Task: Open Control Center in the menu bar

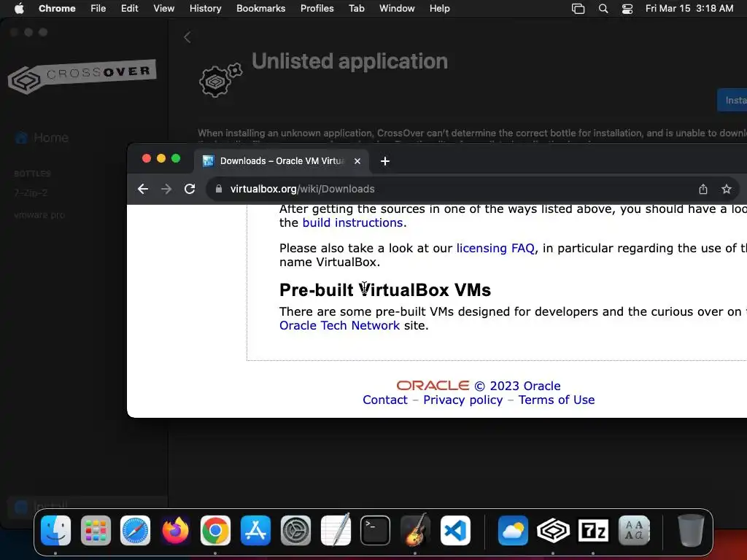Action: pos(627,8)
